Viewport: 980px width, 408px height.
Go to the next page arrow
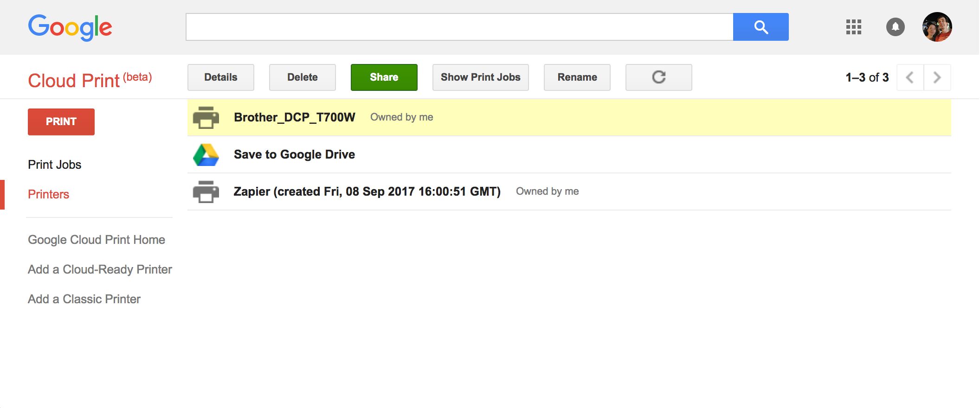coord(937,77)
